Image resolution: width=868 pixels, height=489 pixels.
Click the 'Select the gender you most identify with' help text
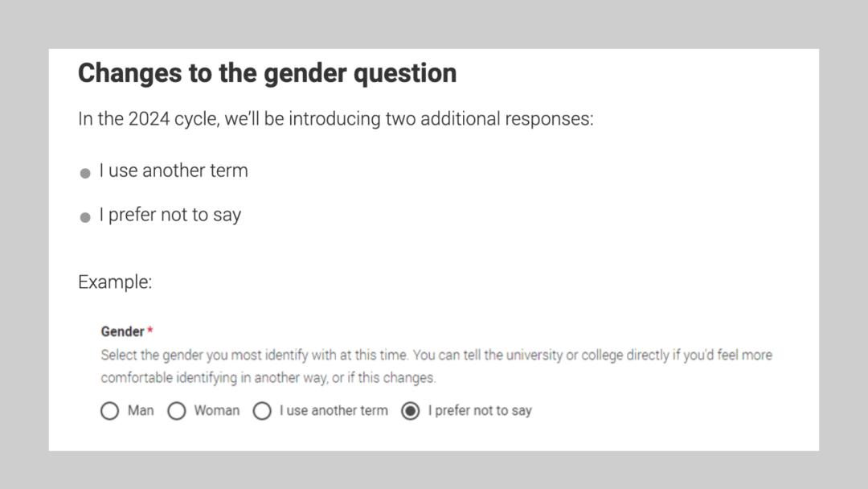[x=436, y=355]
